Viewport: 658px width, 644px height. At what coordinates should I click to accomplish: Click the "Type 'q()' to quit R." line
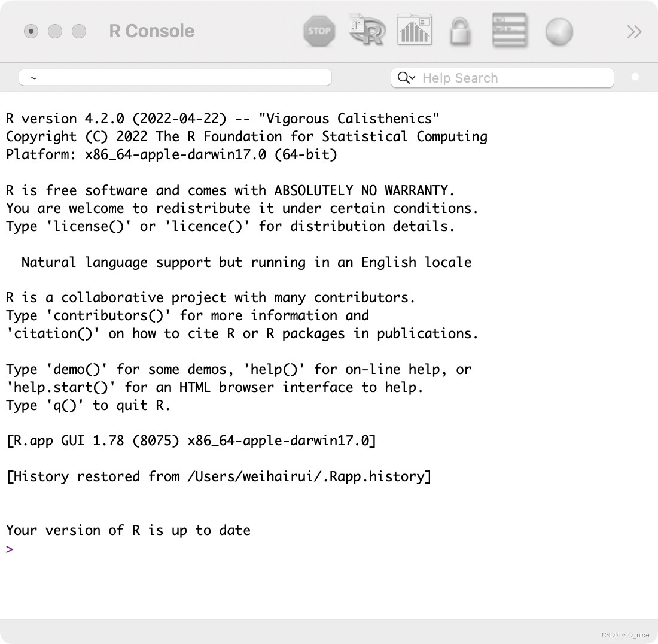coord(88,406)
